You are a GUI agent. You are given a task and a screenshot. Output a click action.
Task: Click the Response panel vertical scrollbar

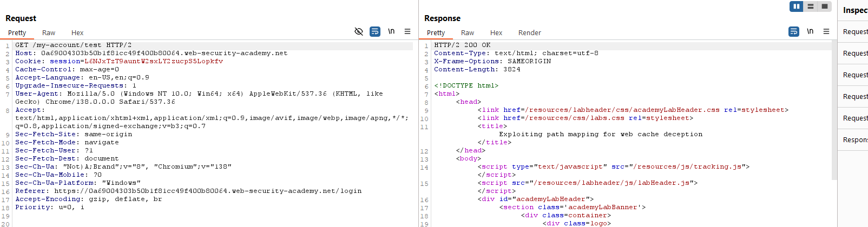click(834, 108)
